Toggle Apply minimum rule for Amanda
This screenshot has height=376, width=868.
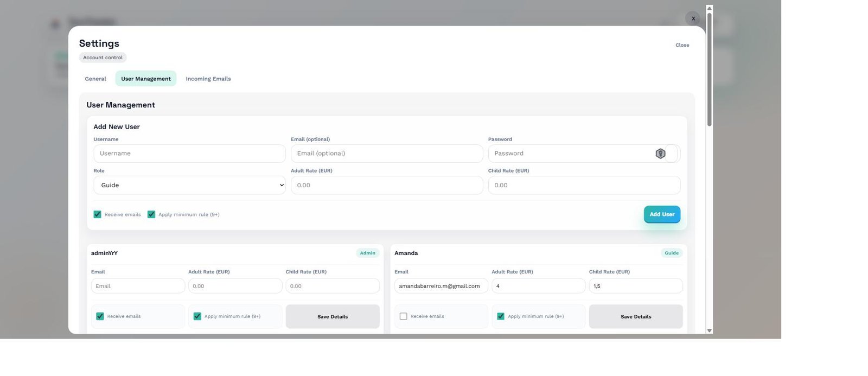[501, 316]
